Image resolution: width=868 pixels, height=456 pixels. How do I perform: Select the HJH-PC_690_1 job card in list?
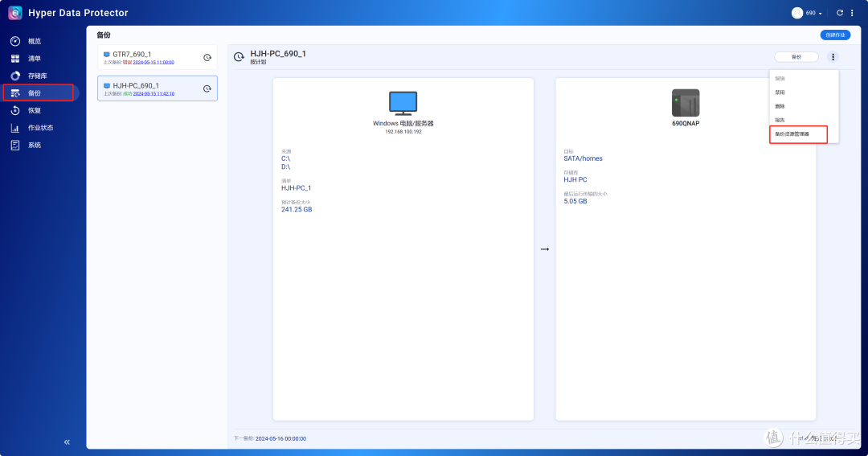158,88
